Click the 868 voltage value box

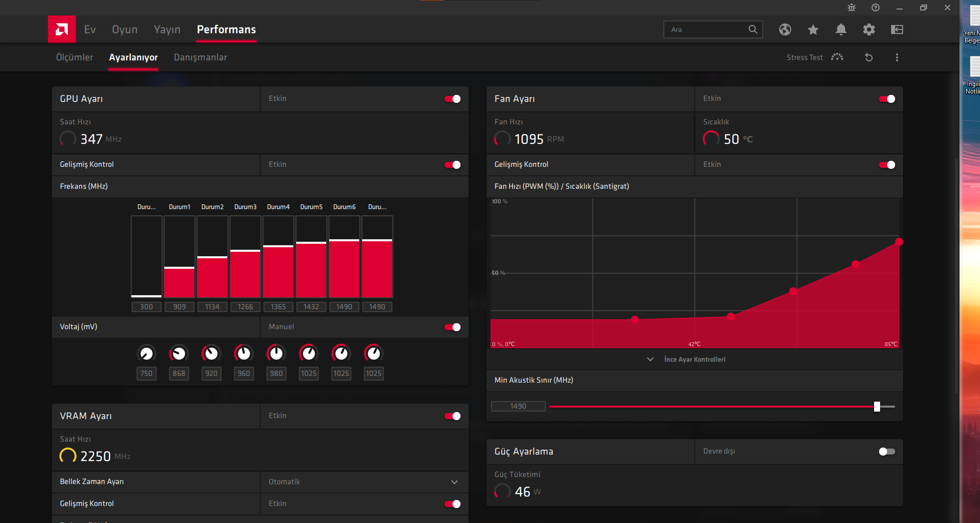pos(179,374)
